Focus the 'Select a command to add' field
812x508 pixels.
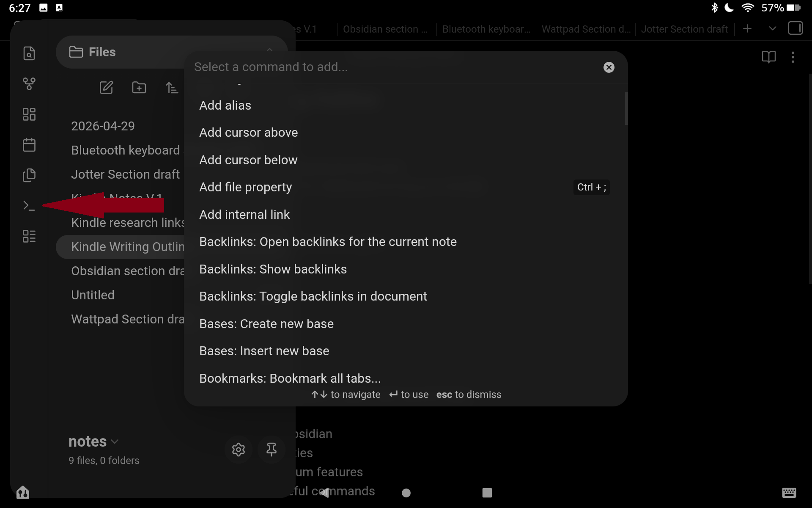pos(393,67)
